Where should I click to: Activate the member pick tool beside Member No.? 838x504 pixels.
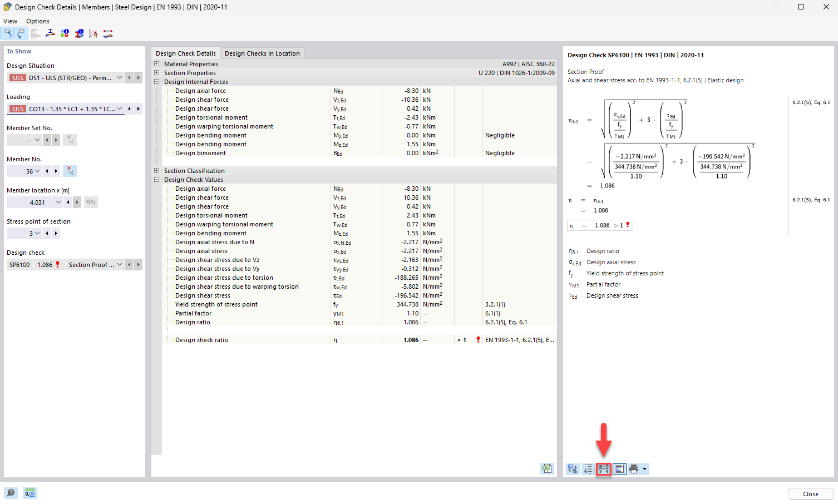coord(70,171)
